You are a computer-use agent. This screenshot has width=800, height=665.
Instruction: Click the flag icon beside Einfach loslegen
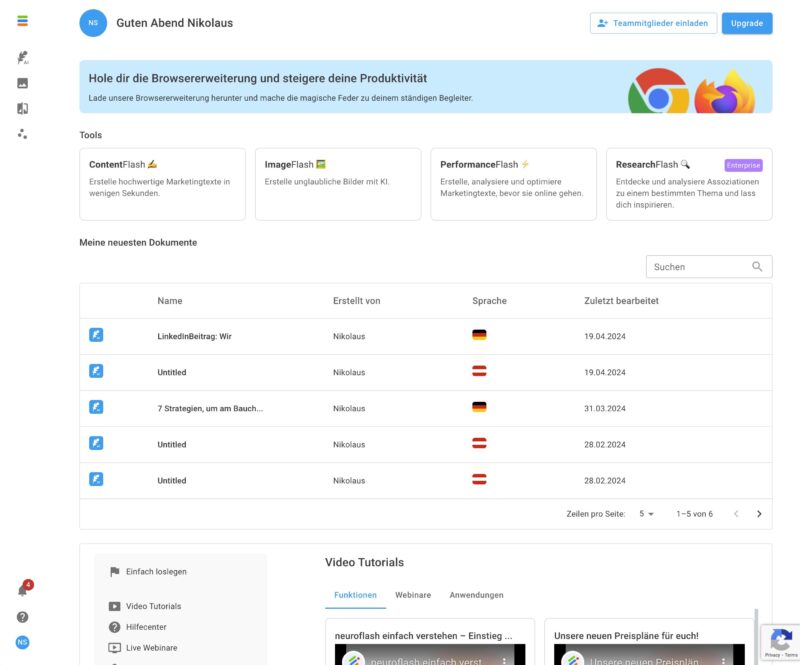115,572
